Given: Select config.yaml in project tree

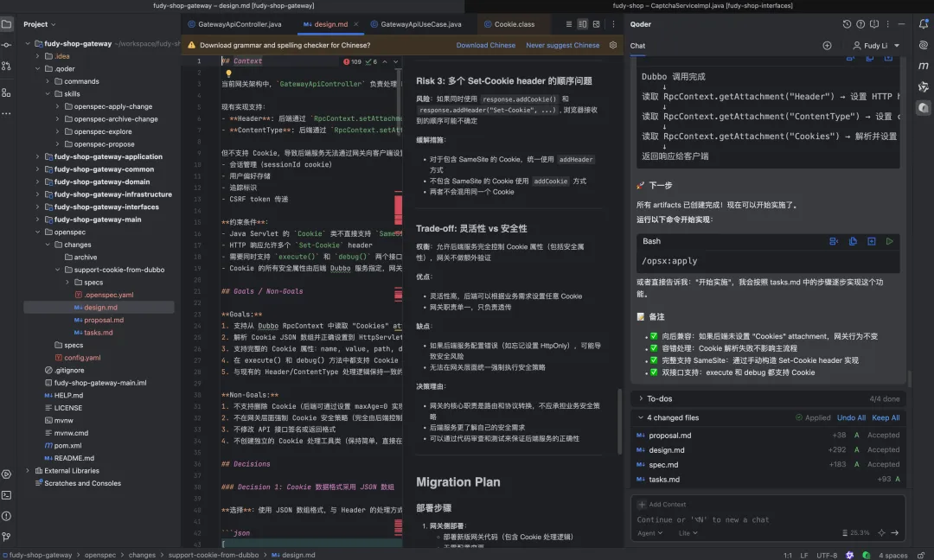Looking at the screenshot, I should coord(82,358).
